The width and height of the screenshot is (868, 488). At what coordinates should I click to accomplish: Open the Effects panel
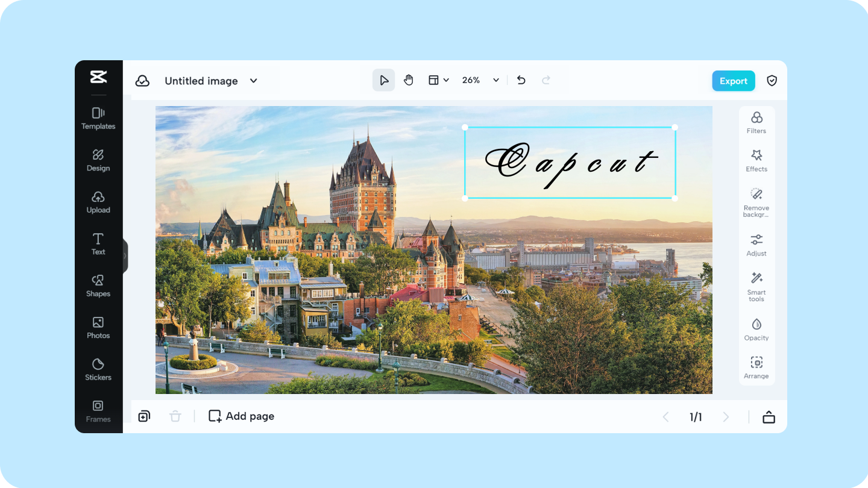click(x=756, y=161)
